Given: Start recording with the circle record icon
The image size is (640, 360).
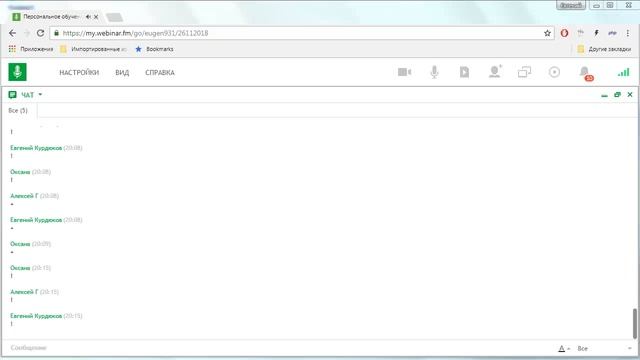Looking at the screenshot, I should (x=554, y=72).
